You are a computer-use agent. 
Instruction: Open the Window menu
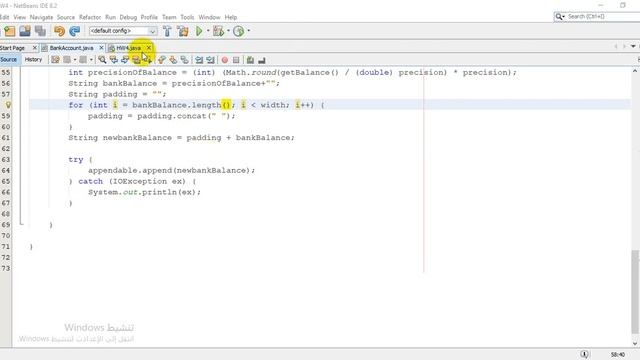point(209,17)
